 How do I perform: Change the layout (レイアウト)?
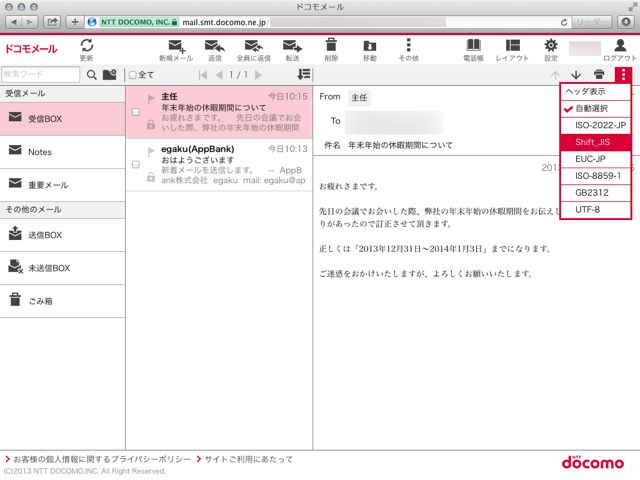pyautogui.click(x=512, y=50)
